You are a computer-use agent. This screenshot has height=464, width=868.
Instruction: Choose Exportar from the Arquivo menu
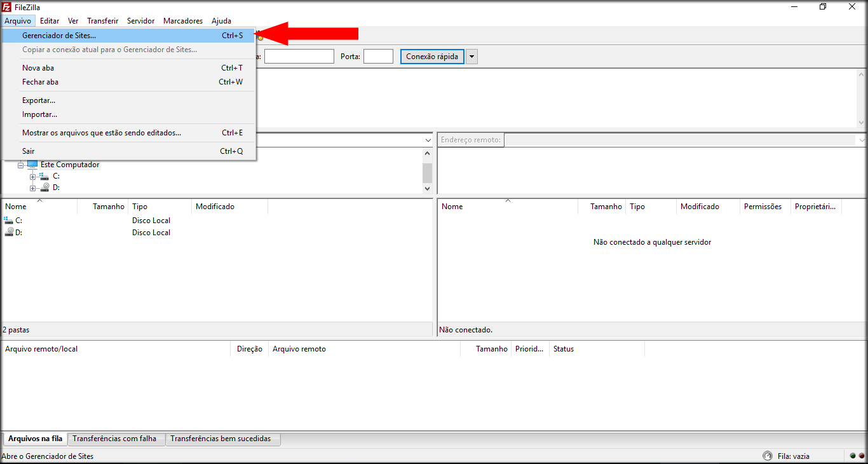pyautogui.click(x=39, y=100)
